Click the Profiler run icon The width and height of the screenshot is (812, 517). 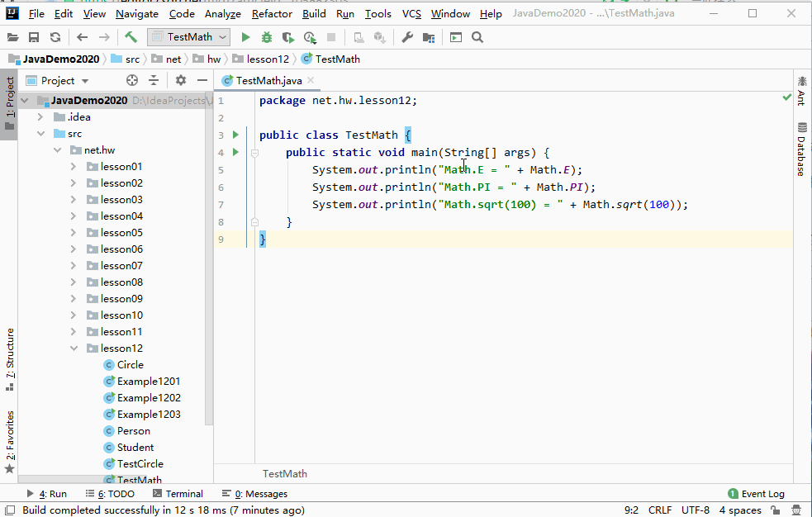(x=310, y=37)
